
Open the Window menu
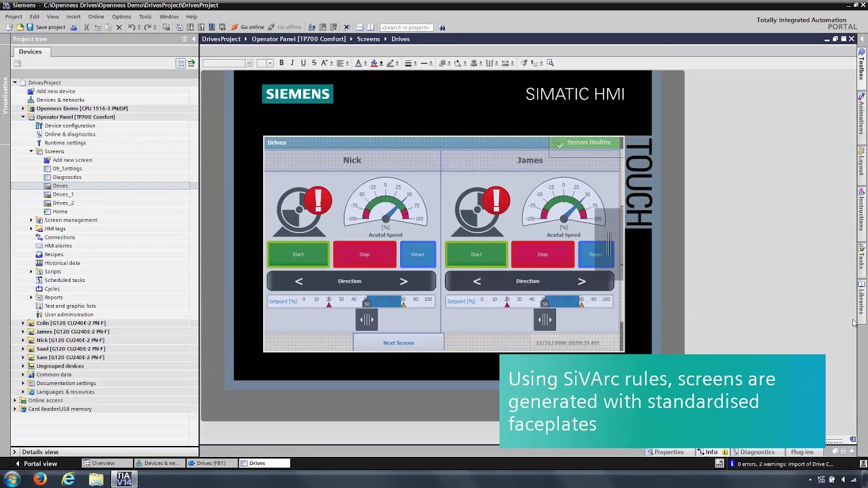169,16
